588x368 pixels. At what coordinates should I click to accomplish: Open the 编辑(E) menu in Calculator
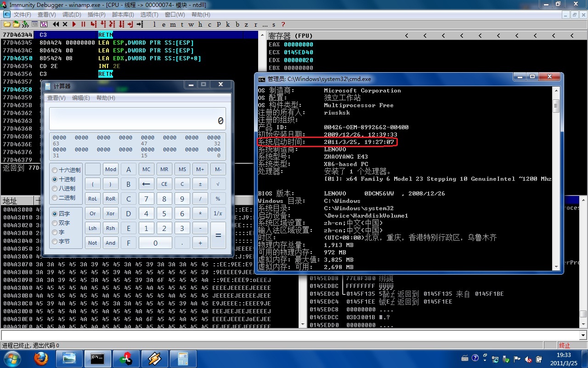point(81,98)
